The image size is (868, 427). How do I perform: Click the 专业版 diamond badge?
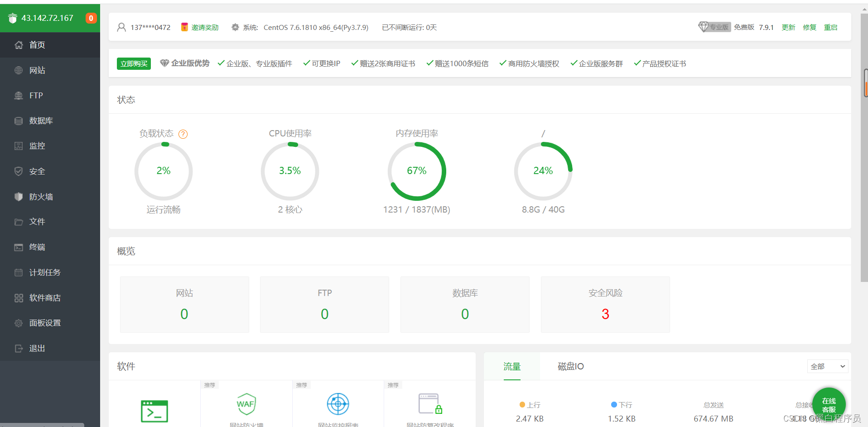[x=714, y=27]
